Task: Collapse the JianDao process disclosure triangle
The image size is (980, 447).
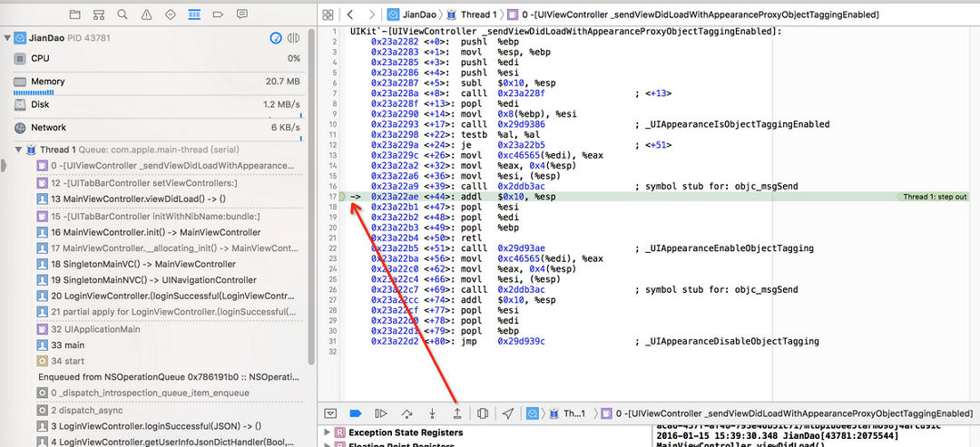Action: (x=7, y=38)
